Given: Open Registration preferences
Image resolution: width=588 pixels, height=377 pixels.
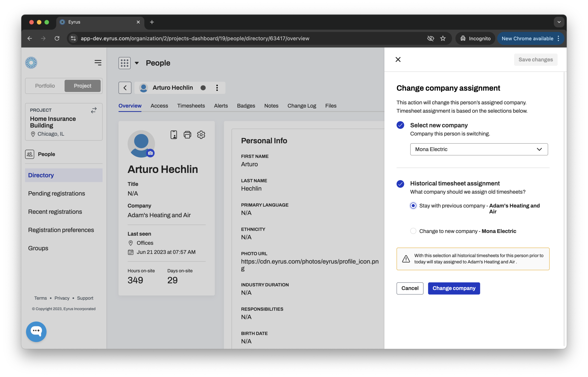Looking at the screenshot, I should point(61,230).
